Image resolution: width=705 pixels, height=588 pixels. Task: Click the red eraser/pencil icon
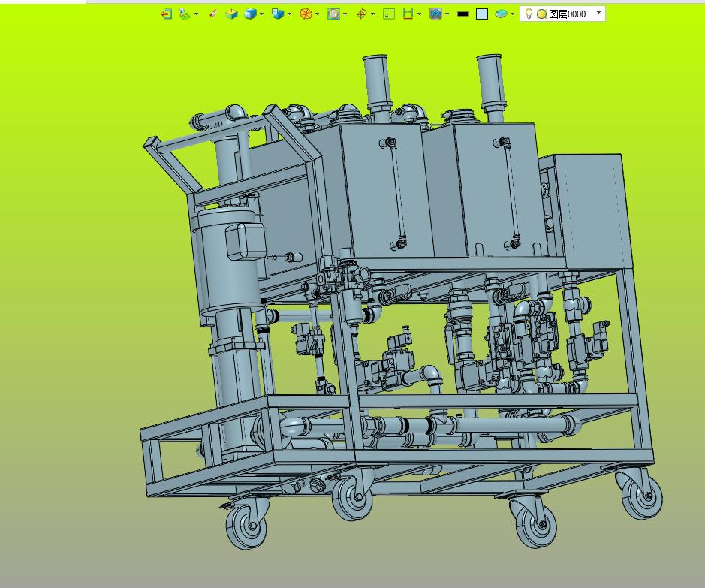point(213,14)
